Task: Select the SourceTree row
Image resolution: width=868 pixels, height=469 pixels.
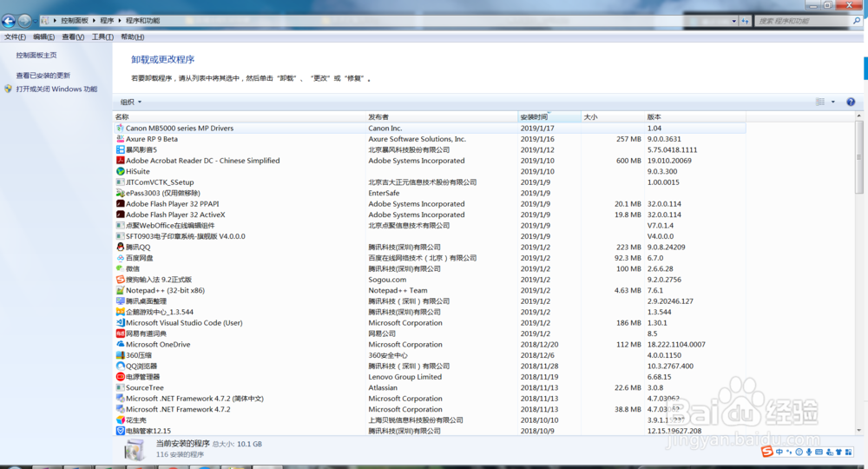Action: (430, 387)
